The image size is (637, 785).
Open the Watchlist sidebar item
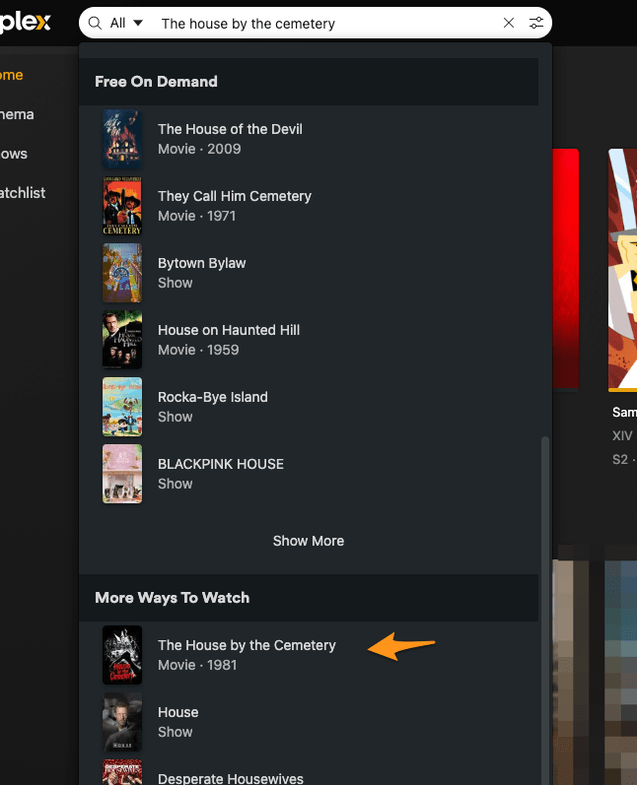[x=23, y=193]
